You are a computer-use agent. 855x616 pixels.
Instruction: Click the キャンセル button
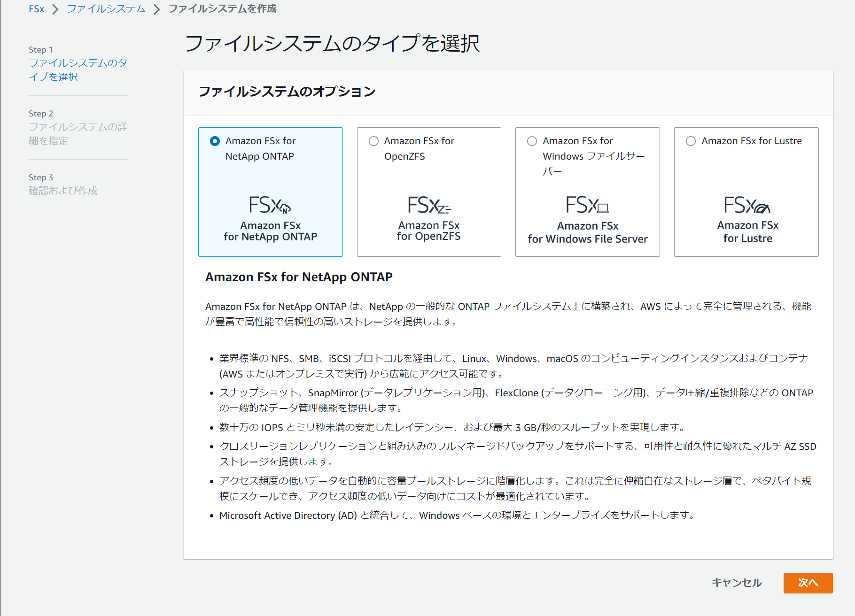pyautogui.click(x=737, y=583)
